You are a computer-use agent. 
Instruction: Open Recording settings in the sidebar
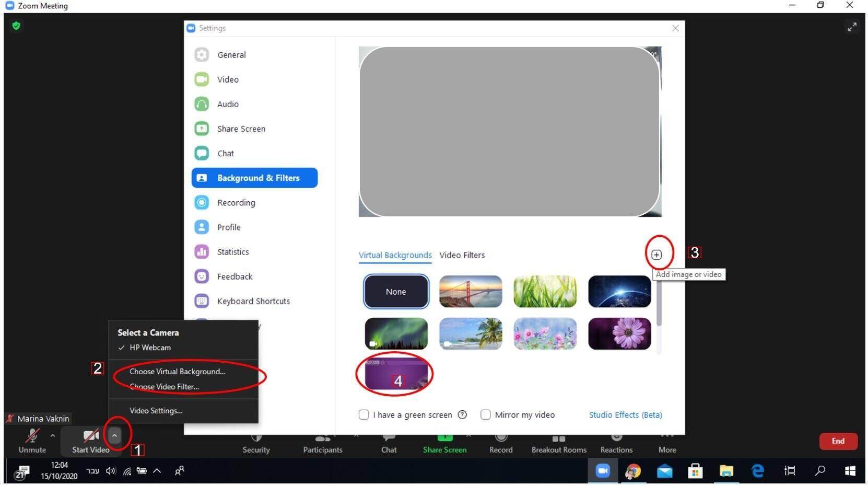(225, 202)
